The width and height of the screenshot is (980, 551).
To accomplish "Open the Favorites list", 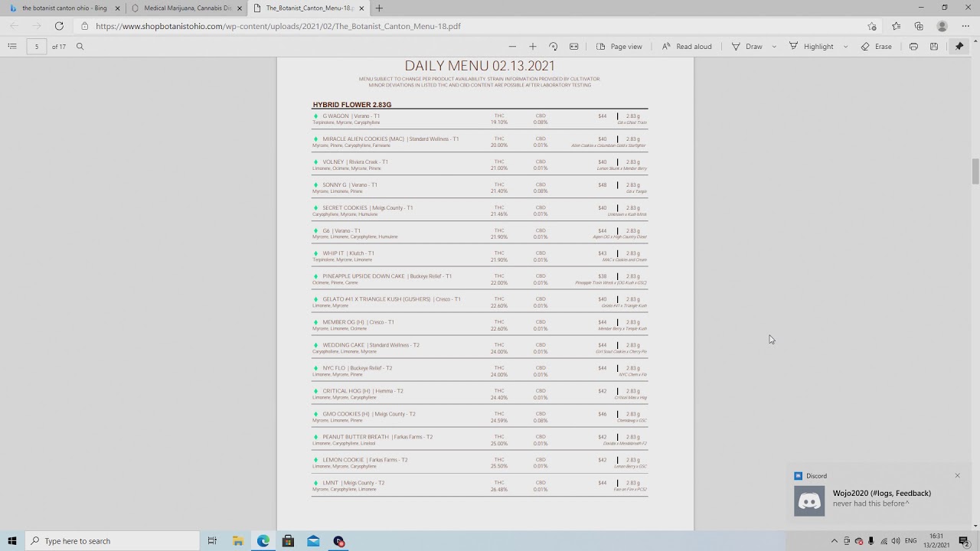I will [x=897, y=26].
